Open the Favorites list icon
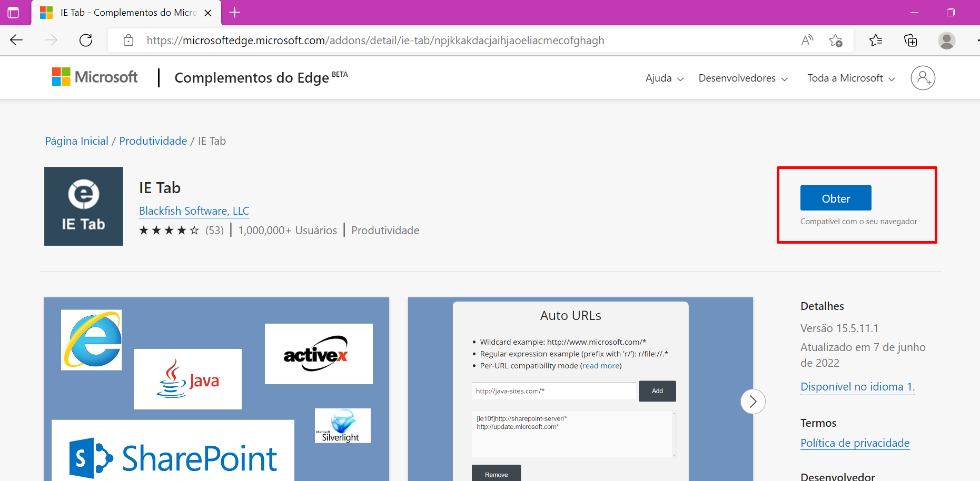The width and height of the screenshot is (980, 481). 876,40
